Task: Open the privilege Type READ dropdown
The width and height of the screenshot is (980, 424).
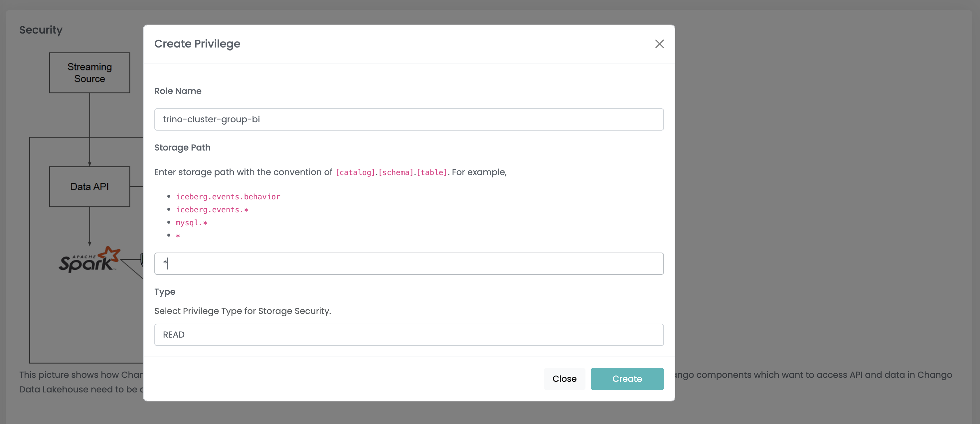Action: [x=408, y=334]
